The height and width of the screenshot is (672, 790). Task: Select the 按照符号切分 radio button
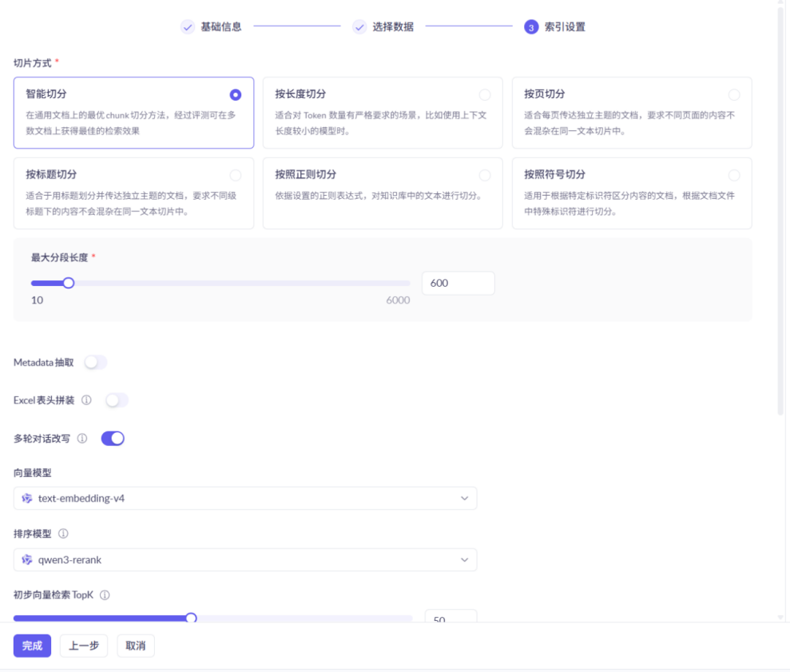734,176
